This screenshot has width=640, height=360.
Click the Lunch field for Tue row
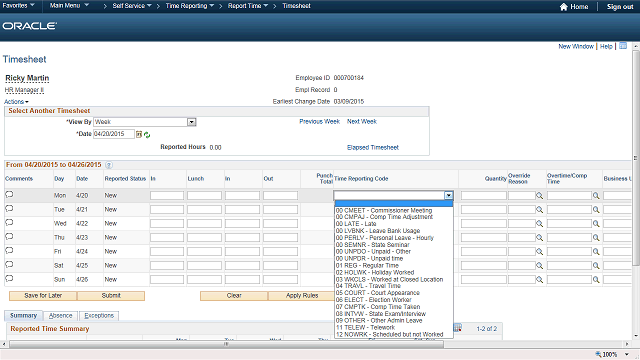click(204, 209)
